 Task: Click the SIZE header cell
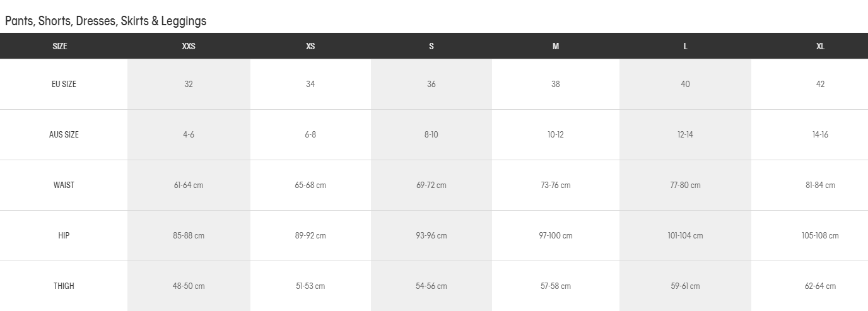point(60,46)
